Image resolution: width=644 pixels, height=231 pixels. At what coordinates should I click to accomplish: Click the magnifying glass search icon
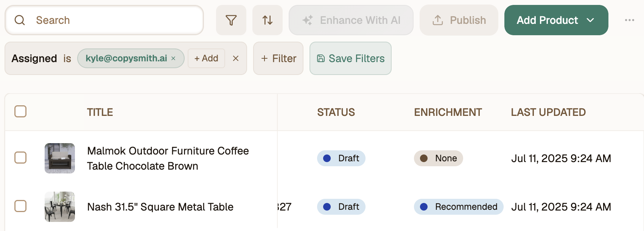tap(20, 20)
